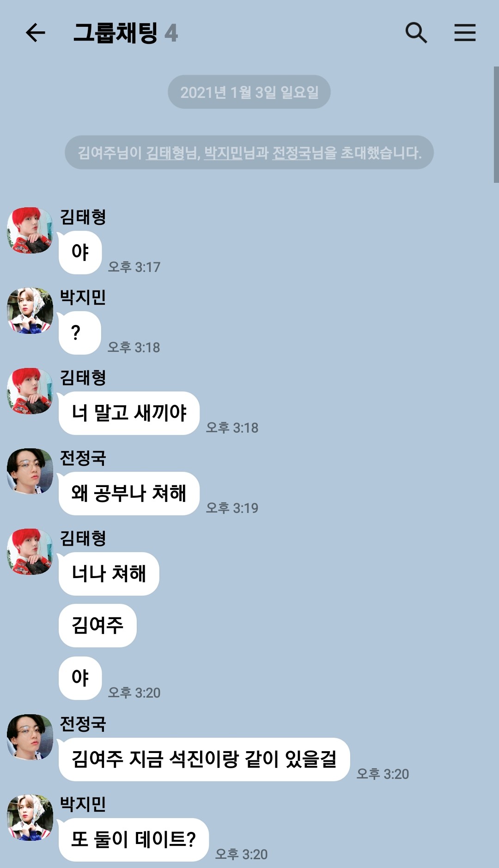Select the 또 둘이 데이트? message bubble
Screen dimensions: 499x868
[x=134, y=840]
